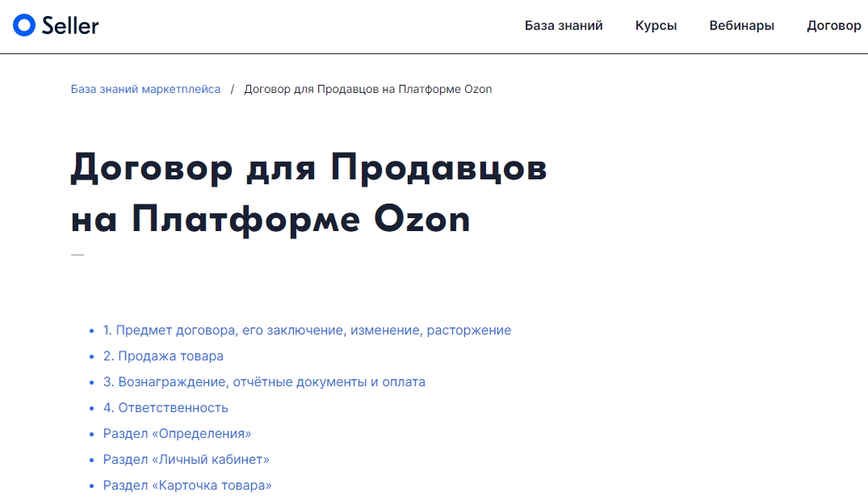The width and height of the screenshot is (868, 501).
Task: Click breadcrumb text Договор для Продавцов на Платформе Ozon
Action: coord(368,89)
